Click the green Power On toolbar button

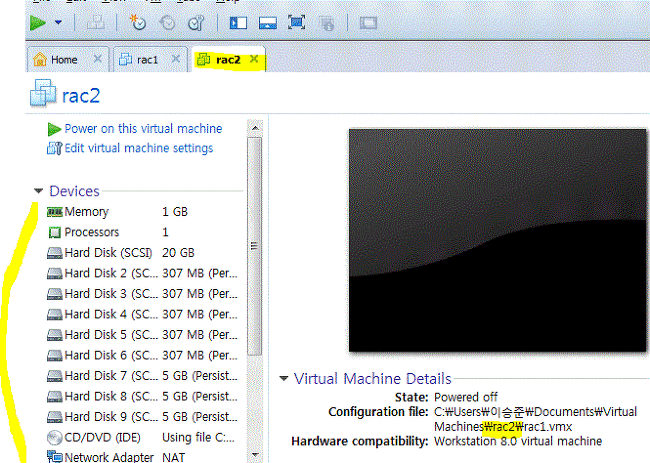click(x=37, y=22)
